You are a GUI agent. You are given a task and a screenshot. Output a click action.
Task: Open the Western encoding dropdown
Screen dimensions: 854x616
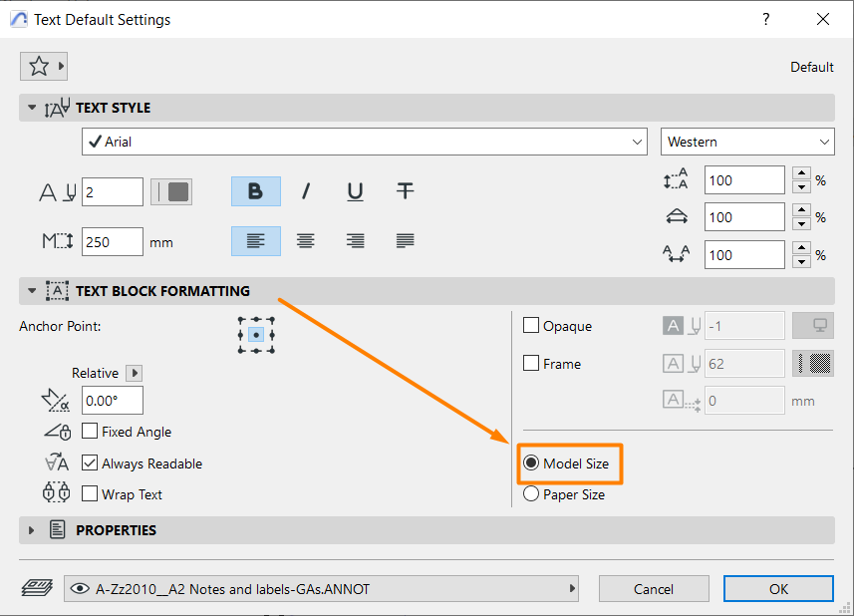(x=747, y=142)
